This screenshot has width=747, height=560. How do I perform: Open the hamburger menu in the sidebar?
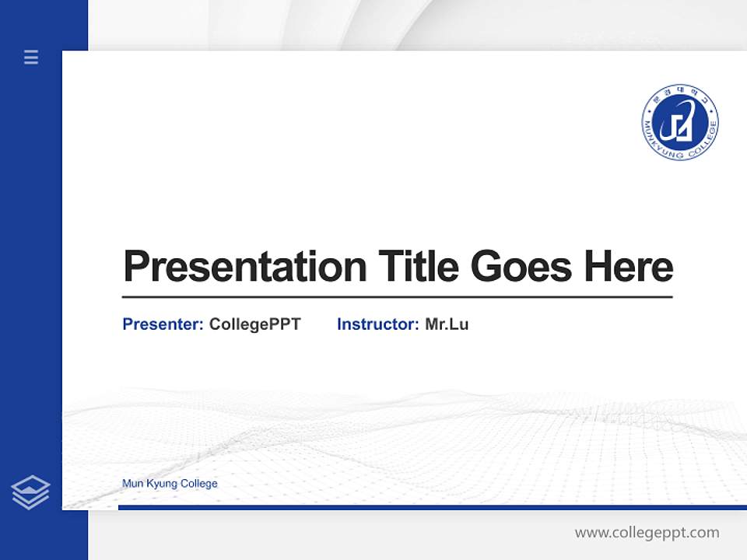coord(30,58)
